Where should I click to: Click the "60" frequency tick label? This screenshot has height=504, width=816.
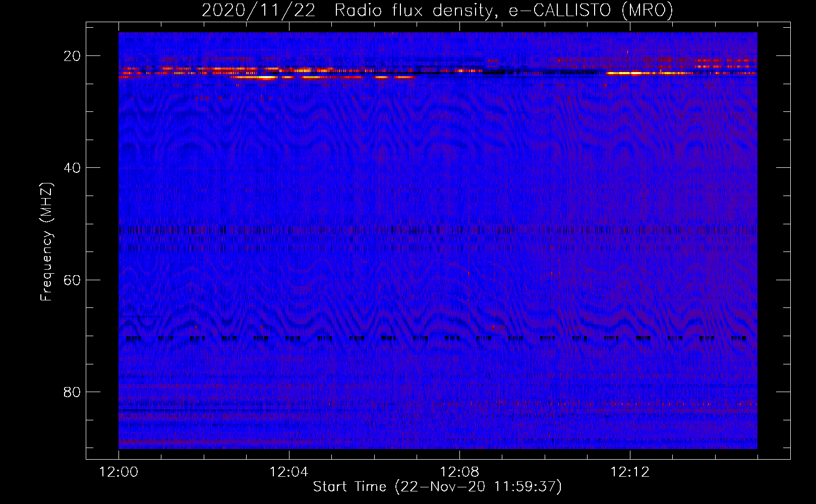[x=73, y=280]
